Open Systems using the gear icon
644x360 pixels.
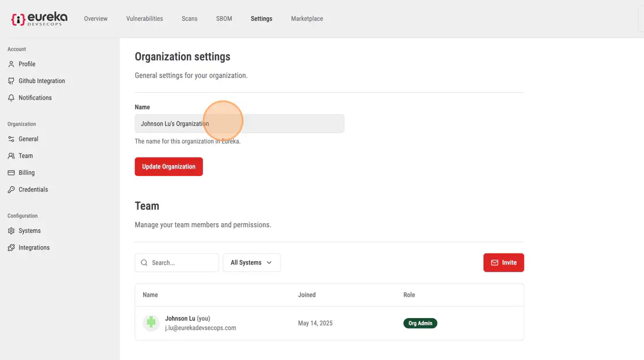[x=11, y=231]
